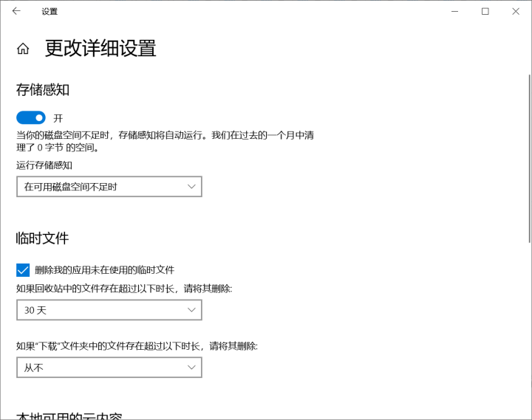The image size is (532, 420).
Task: Uncheck the 删除我的应用未在使用的临时文件 checkbox
Action: pyautogui.click(x=23, y=270)
